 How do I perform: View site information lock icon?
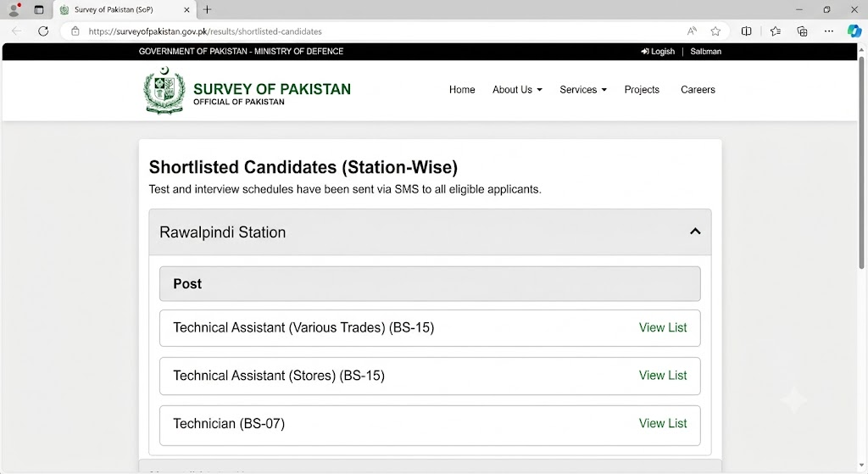pyautogui.click(x=75, y=31)
